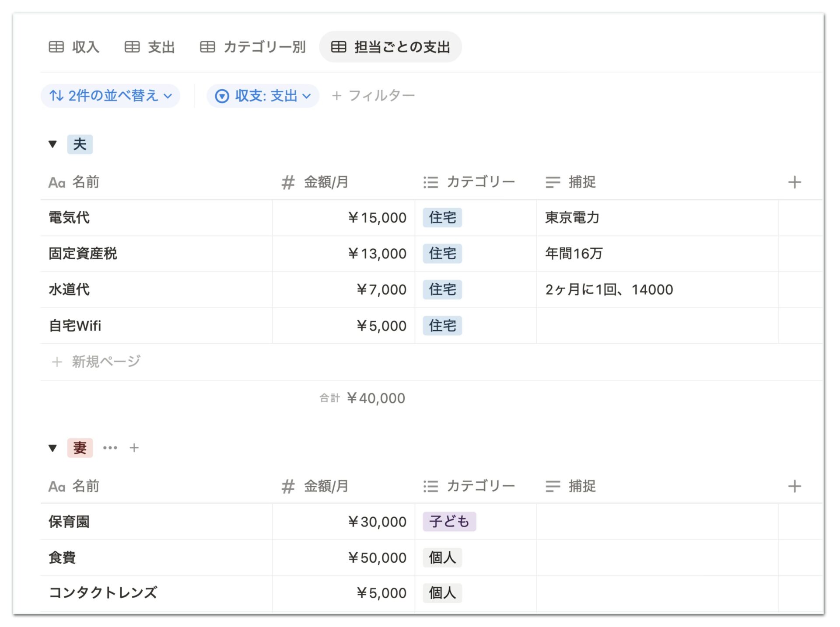Click the empty 捕捉 cell of 自宅Wifi
The width and height of the screenshot is (840, 627).
(x=658, y=326)
